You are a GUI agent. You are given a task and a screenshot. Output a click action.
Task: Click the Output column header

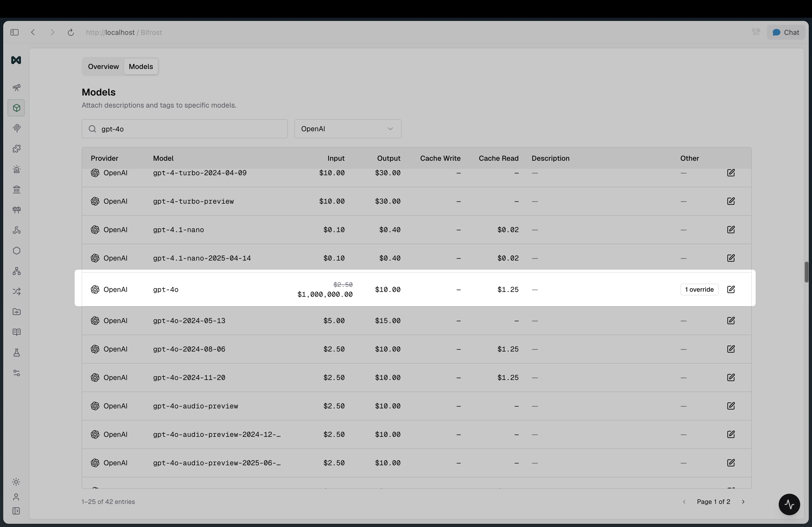pos(389,158)
